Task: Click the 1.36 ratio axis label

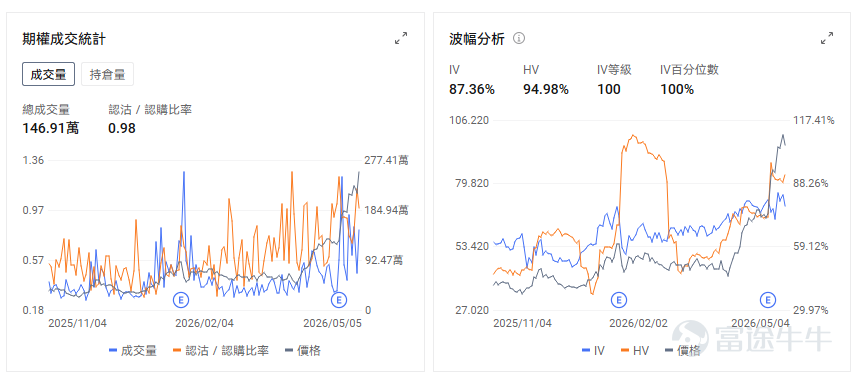Action: pyautogui.click(x=33, y=160)
